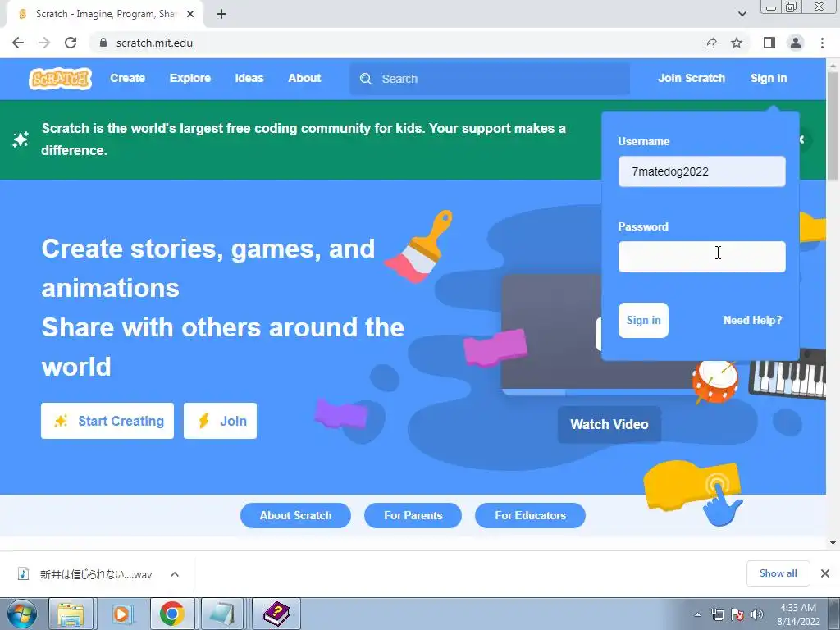Click the address bar URL scratch.mit.edu
Viewport: 840px width, 630px height.
pyautogui.click(x=154, y=43)
